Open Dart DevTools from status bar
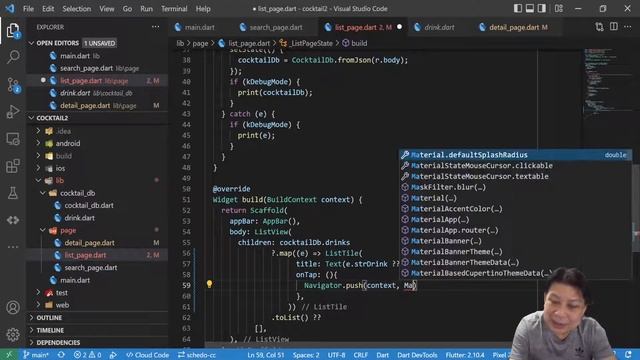Viewport: 640px width, 360px height. [417, 355]
